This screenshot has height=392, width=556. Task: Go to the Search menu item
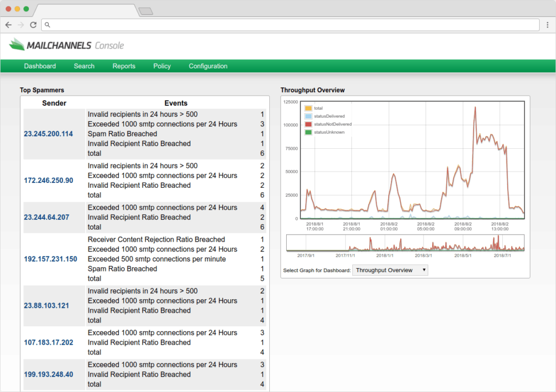(x=84, y=66)
